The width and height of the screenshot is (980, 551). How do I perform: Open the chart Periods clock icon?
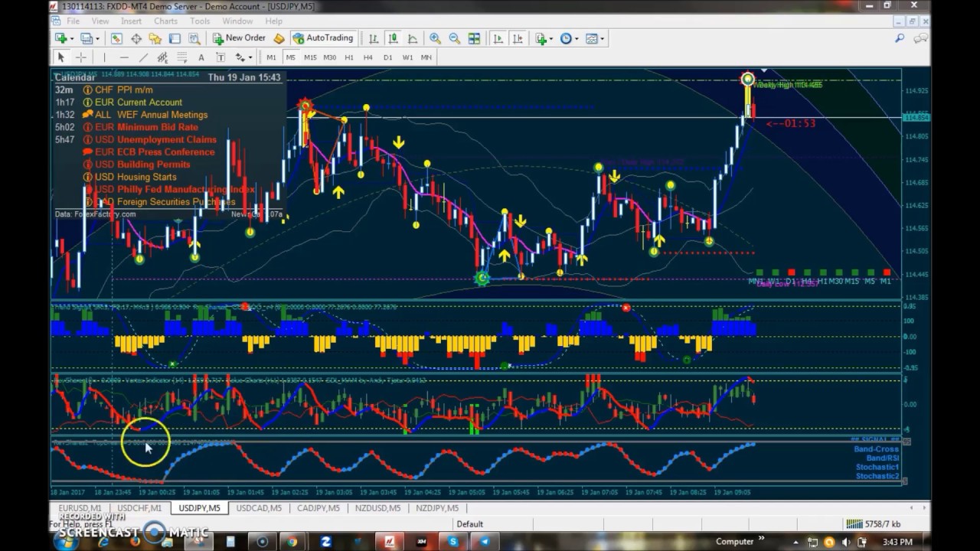[566, 38]
